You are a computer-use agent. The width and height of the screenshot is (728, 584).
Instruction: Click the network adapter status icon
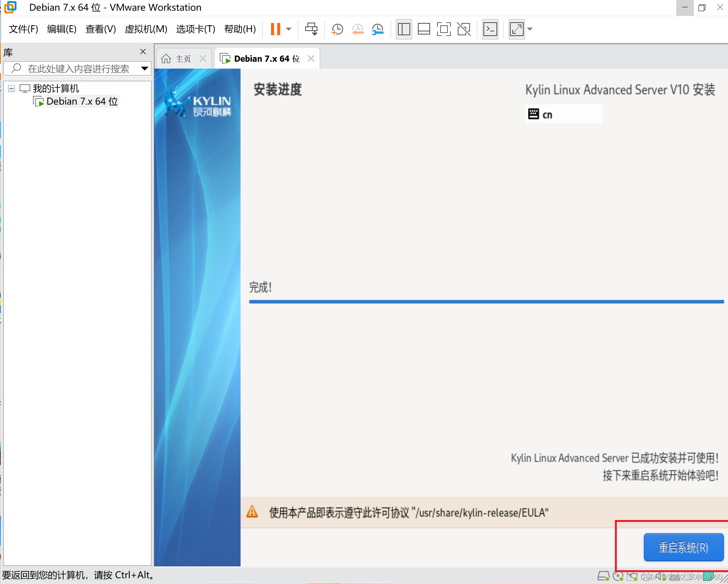[x=632, y=576]
